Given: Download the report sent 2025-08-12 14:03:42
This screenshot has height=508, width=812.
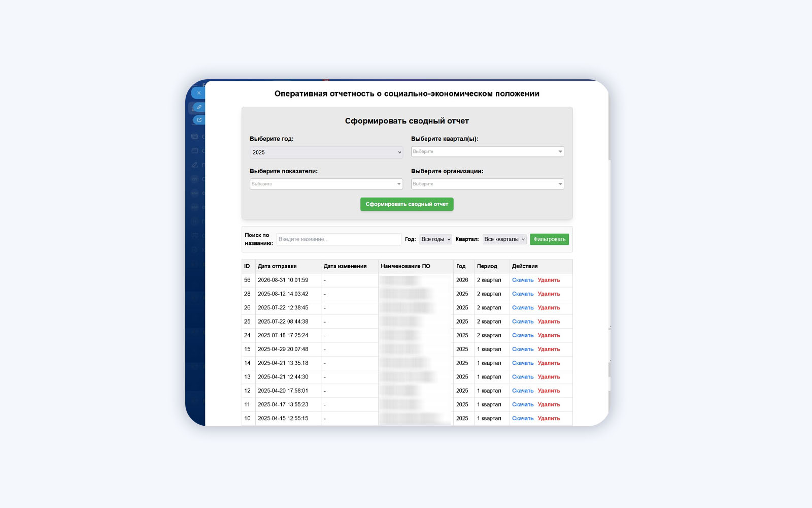Looking at the screenshot, I should [x=523, y=294].
